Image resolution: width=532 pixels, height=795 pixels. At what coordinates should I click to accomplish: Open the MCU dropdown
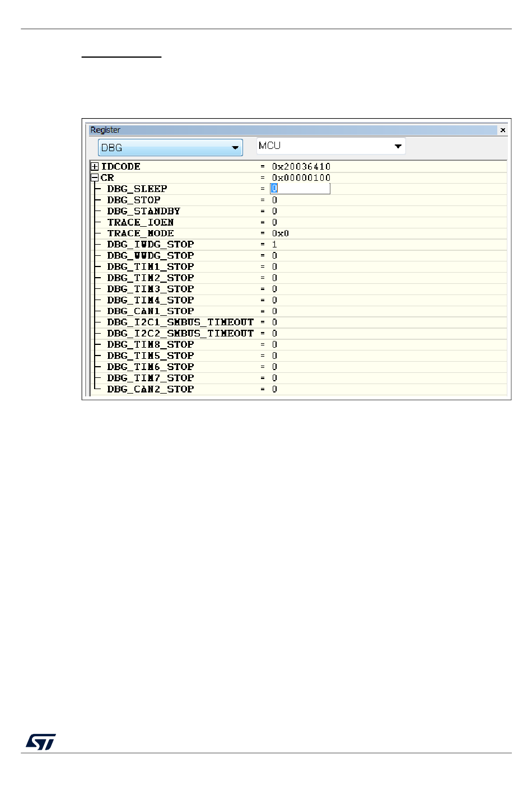click(331, 146)
